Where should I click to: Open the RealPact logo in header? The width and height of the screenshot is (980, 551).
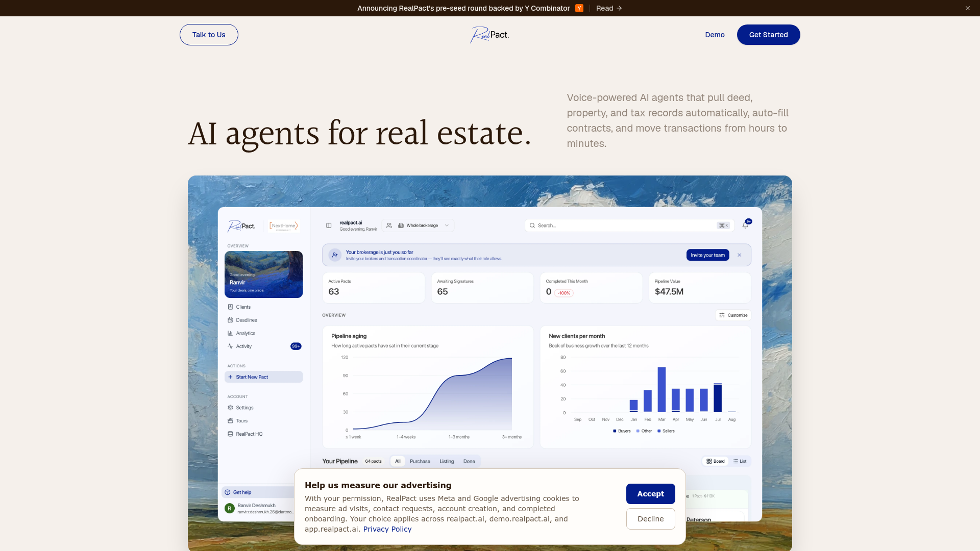(489, 35)
